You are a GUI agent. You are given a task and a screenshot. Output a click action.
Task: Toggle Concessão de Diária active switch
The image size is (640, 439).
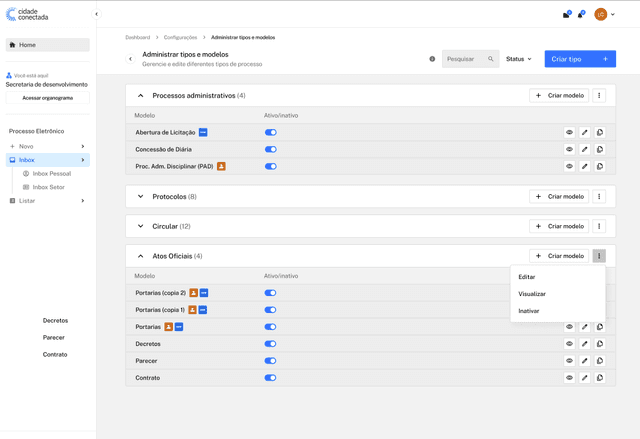pos(271,149)
